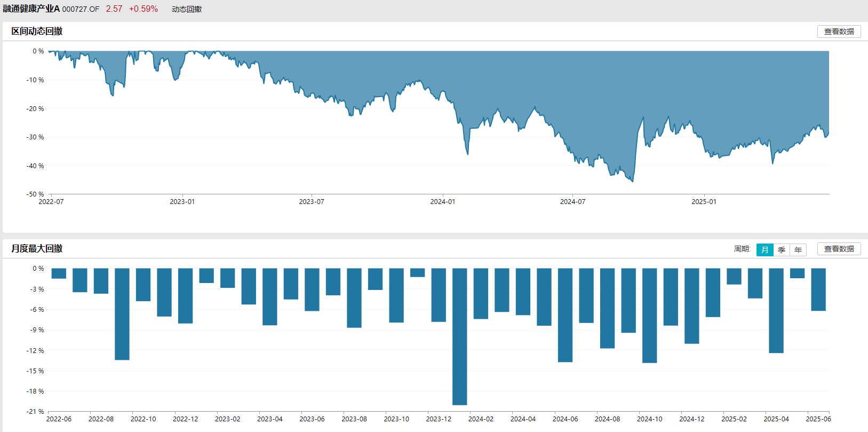
Task: Click the fund code 000727.OF
Action: pyautogui.click(x=81, y=9)
